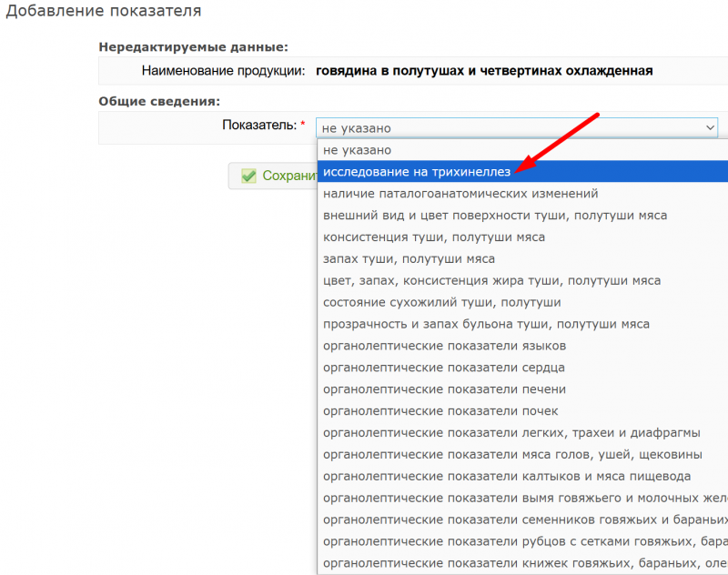728x575 pixels.
Task: Select 'органолептические показатели мяса голов, ушей, щековины'
Action: pos(512,454)
